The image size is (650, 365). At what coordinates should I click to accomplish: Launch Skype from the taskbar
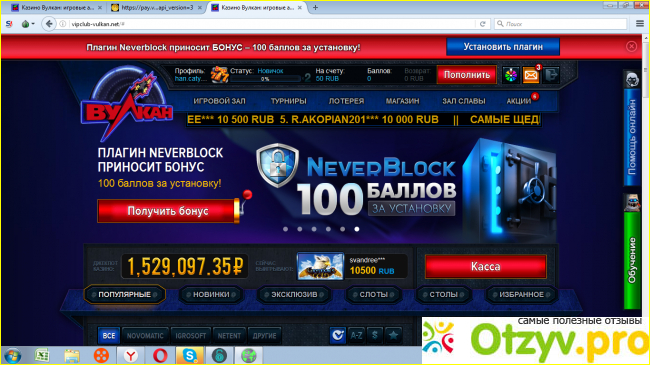click(189, 355)
